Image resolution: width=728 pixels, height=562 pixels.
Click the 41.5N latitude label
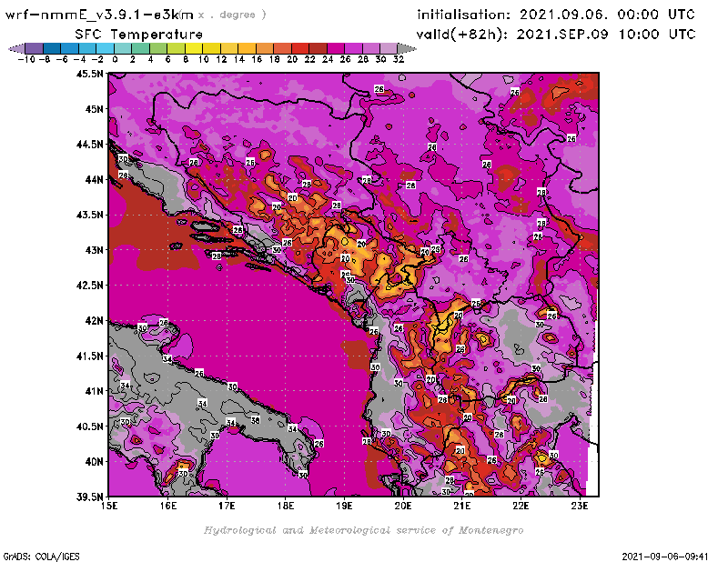89,356
